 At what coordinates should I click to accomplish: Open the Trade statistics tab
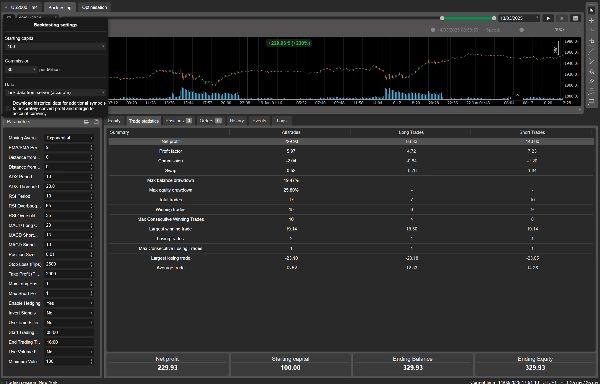143,121
